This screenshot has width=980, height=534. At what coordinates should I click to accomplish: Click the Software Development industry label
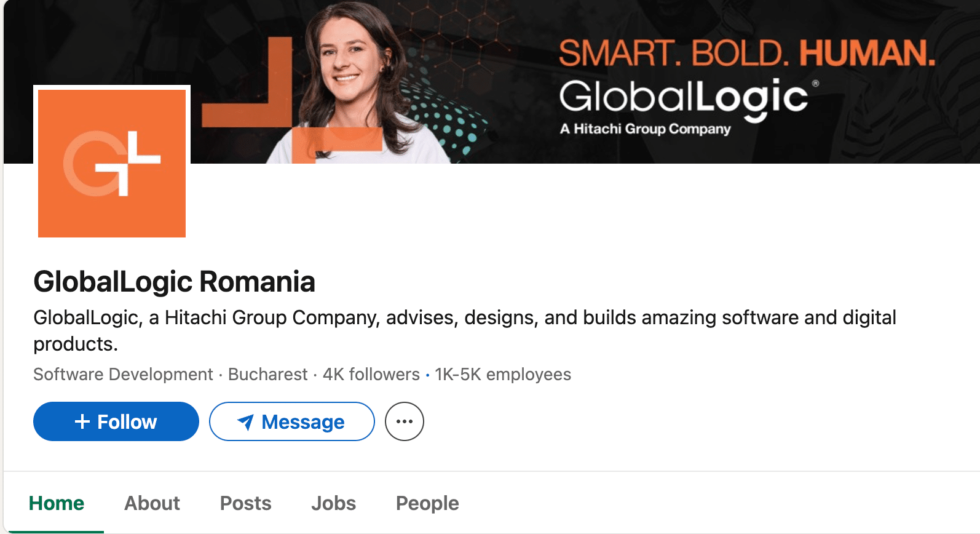121,374
